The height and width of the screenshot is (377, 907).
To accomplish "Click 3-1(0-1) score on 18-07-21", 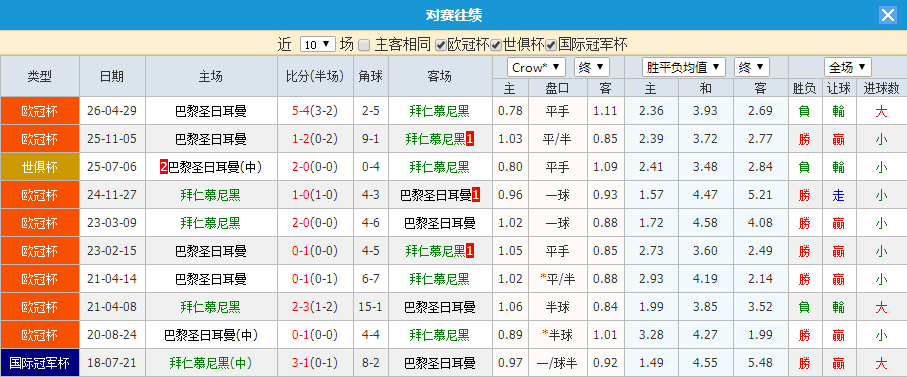I will click(x=315, y=363).
